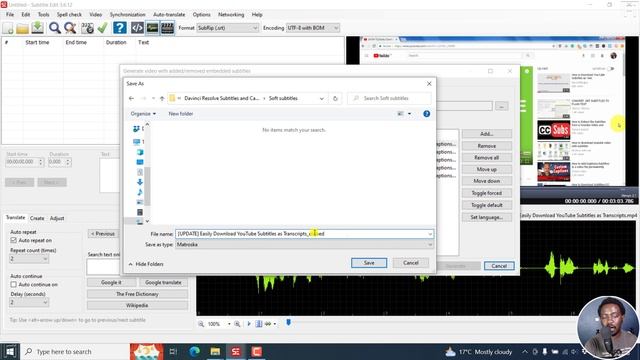Click the waveform zoom in magnifier
The image size is (640, 360).
click(x=237, y=324)
